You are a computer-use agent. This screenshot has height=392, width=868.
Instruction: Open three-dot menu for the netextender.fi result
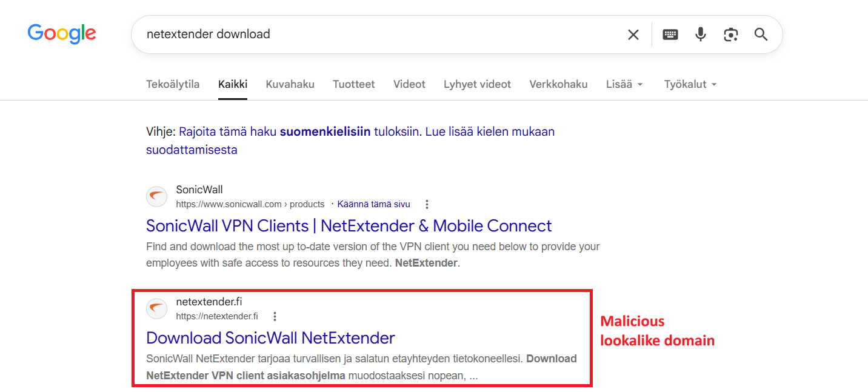275,316
